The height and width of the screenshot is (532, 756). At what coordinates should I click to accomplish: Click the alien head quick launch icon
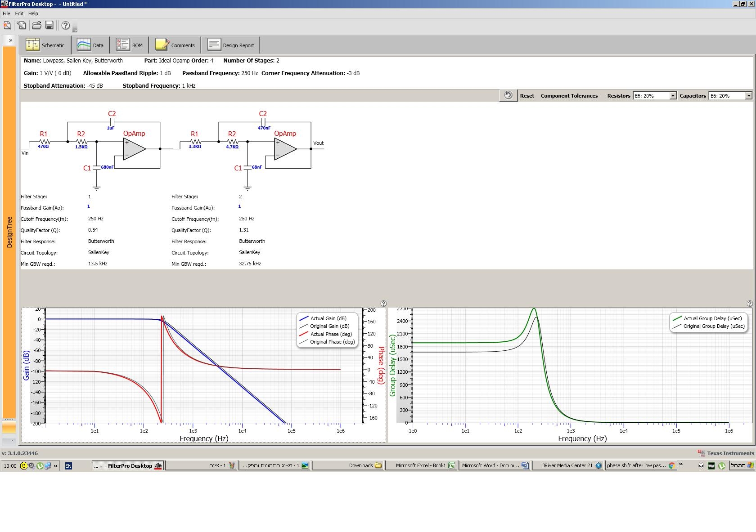(x=701, y=466)
